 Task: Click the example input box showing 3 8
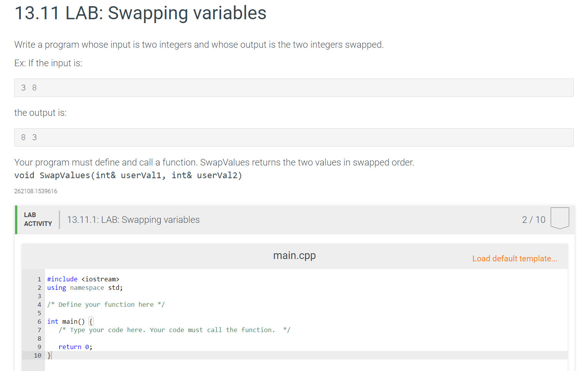tap(294, 88)
